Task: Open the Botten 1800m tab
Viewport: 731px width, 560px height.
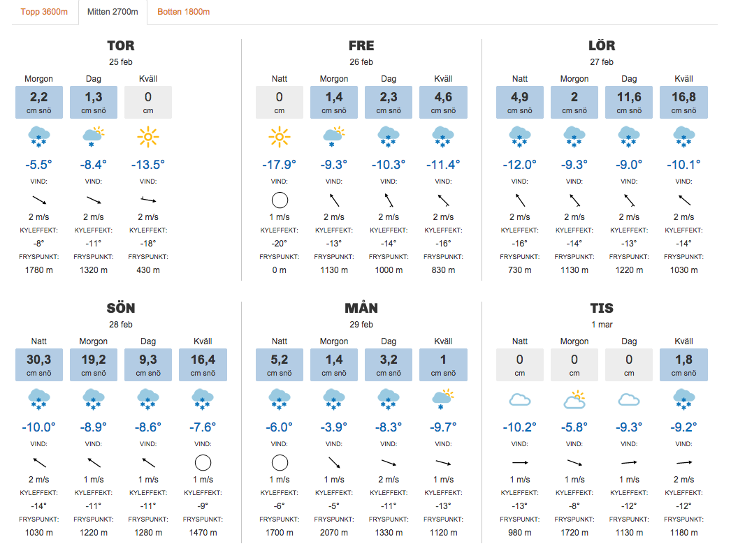Action: 183,12
